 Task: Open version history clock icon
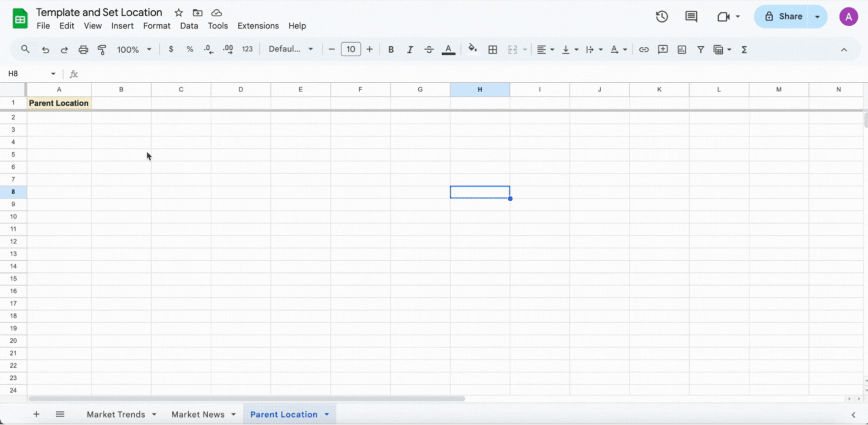point(662,17)
